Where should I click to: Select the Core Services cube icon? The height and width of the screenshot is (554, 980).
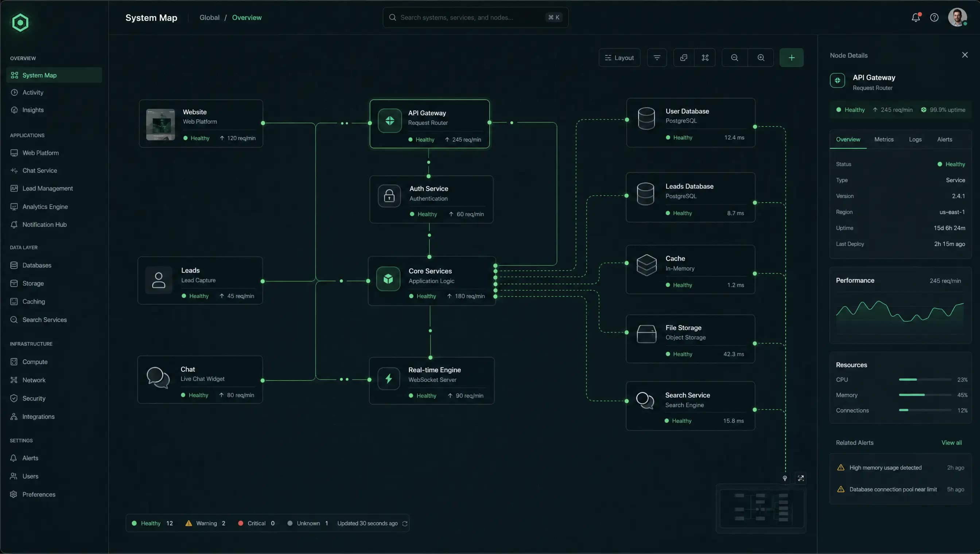coord(388,279)
